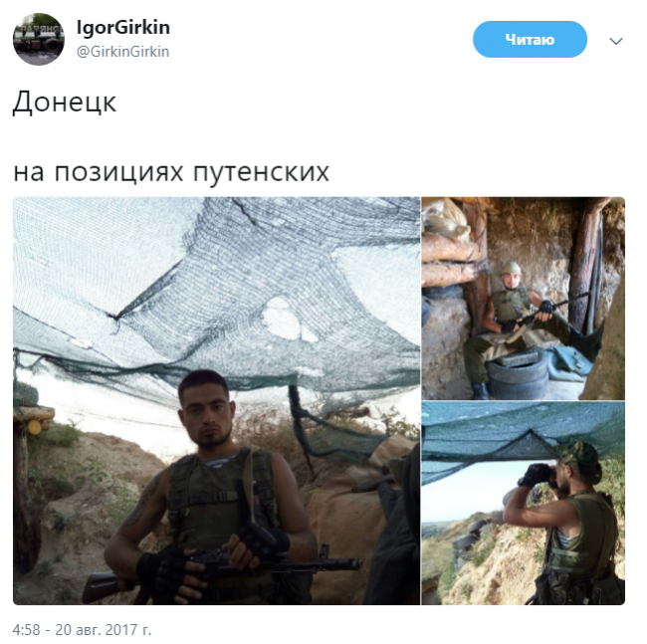Open the dropdown caret next to Читаю
The width and height of the screenshot is (647, 644).
click(x=616, y=41)
